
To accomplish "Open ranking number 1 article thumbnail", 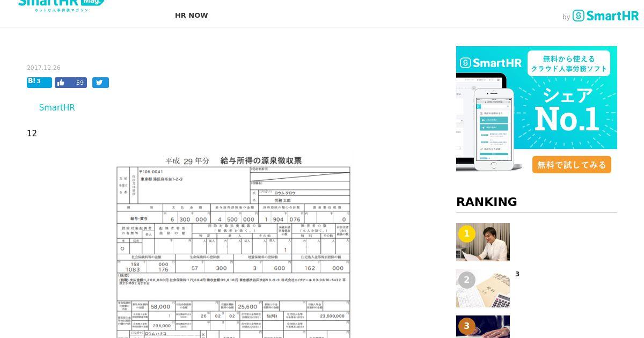I will 483,242.
